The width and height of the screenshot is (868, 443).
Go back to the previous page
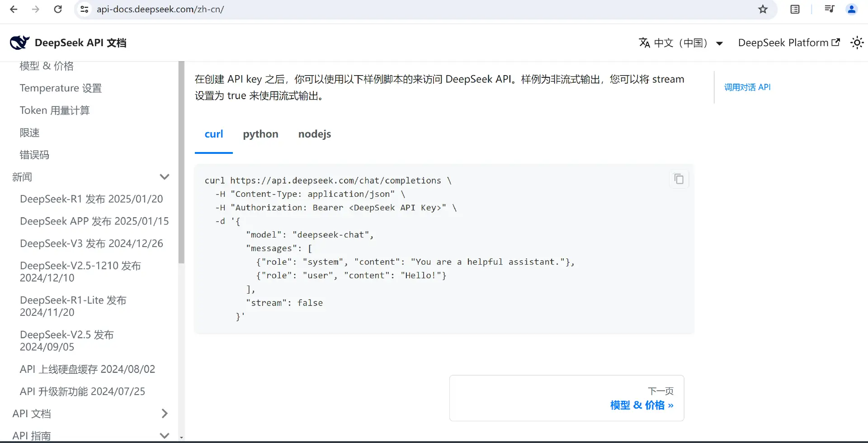tap(14, 9)
